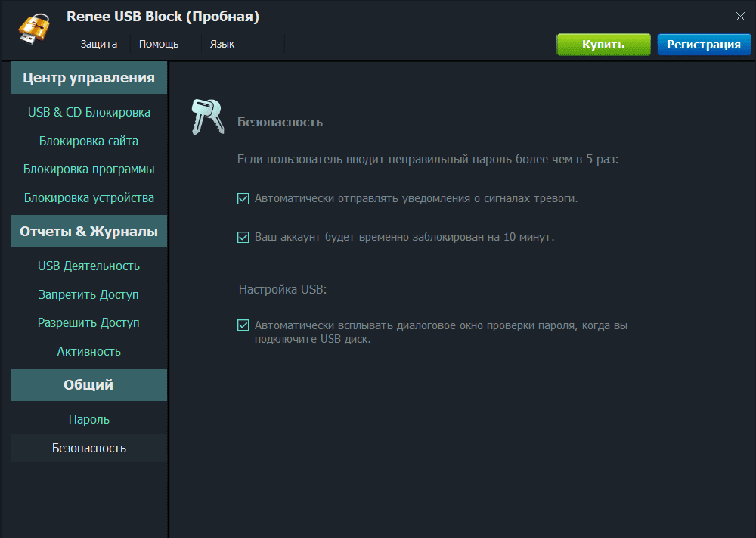
Task: View USB Деятельность report
Action: (x=89, y=266)
